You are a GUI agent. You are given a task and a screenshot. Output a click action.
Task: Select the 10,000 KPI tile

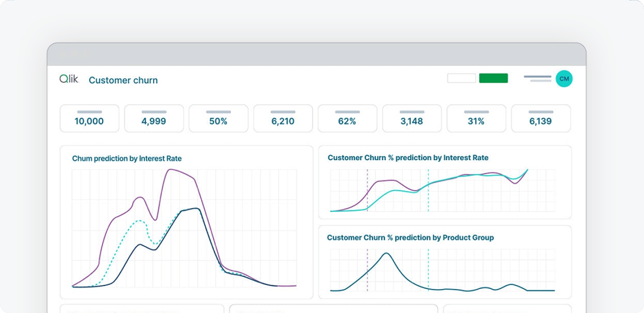click(89, 118)
